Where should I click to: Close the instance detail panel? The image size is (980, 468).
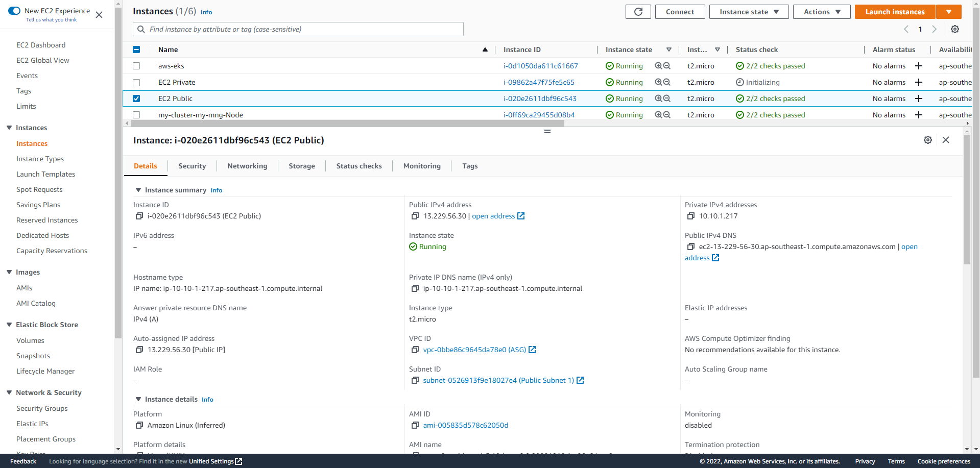(946, 140)
